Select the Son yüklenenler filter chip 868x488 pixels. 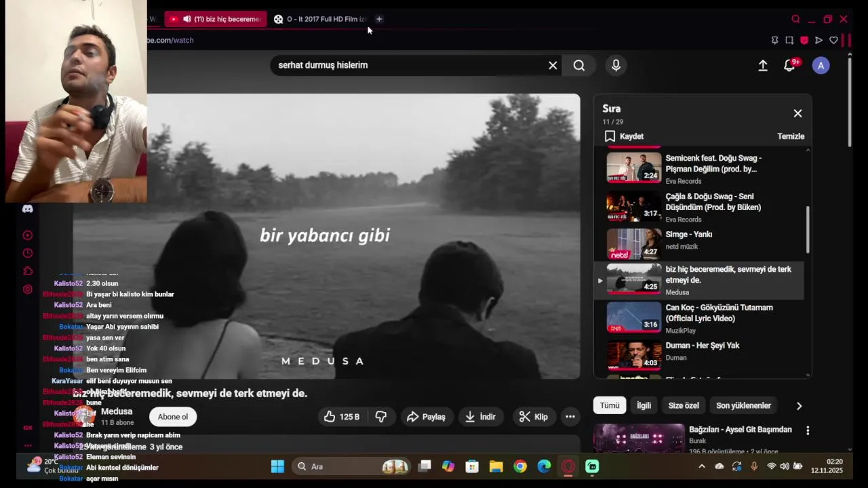pyautogui.click(x=743, y=405)
